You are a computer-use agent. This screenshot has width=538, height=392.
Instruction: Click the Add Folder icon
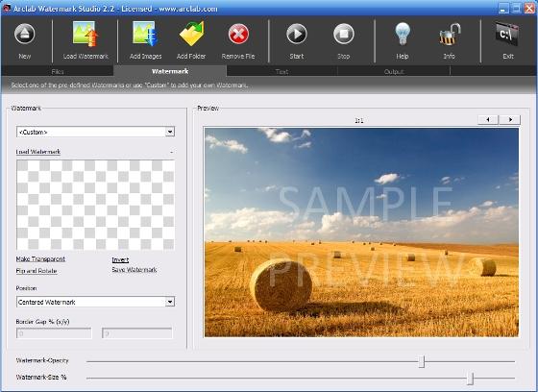click(191, 34)
